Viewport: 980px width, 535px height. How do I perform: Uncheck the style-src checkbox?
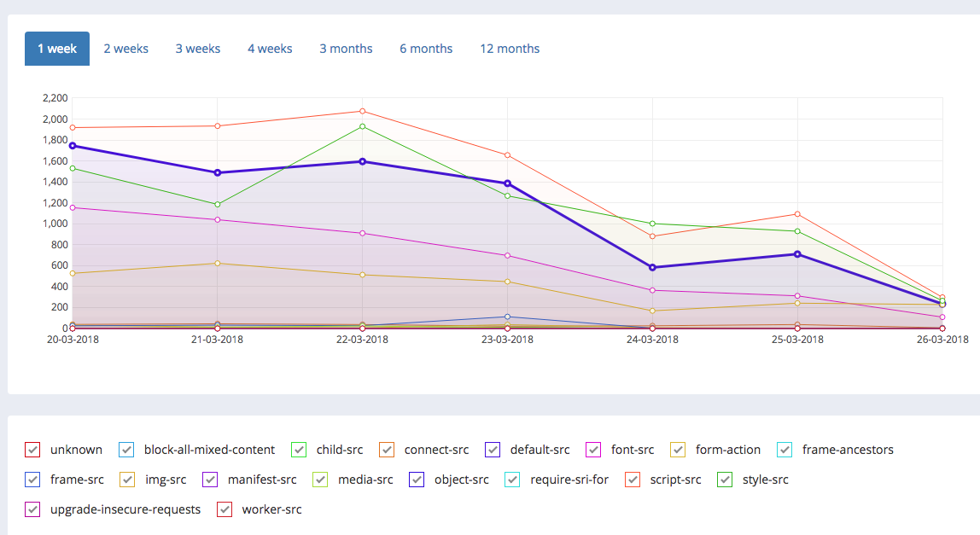(725, 480)
